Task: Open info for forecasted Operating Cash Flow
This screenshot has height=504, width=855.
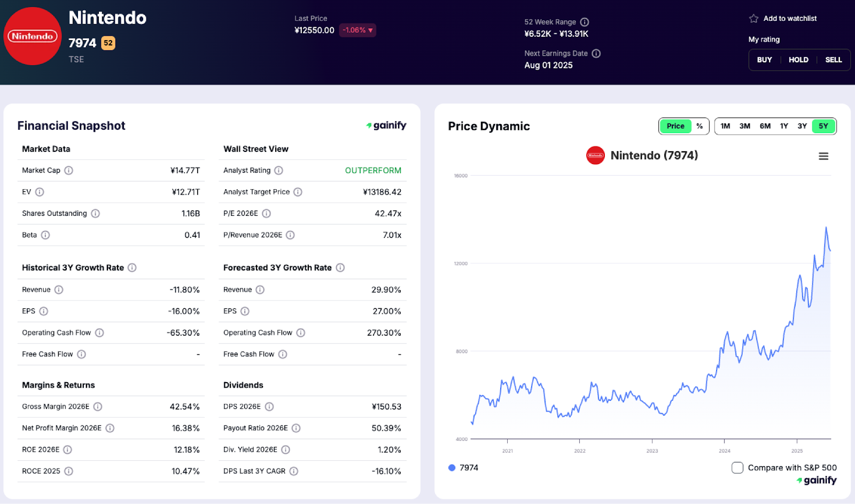Action: 301,332
